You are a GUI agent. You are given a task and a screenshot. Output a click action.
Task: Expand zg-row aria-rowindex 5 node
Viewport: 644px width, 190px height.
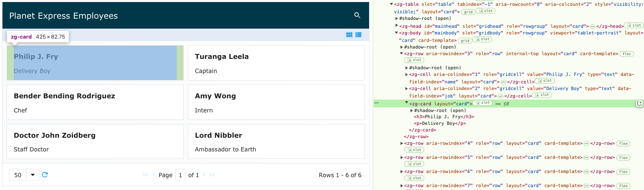coord(401,157)
